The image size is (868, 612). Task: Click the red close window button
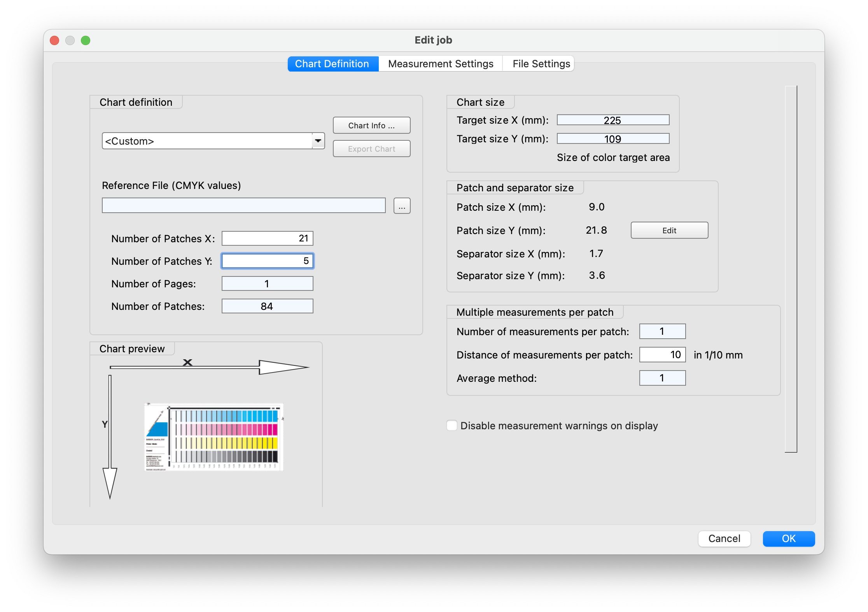pyautogui.click(x=54, y=40)
